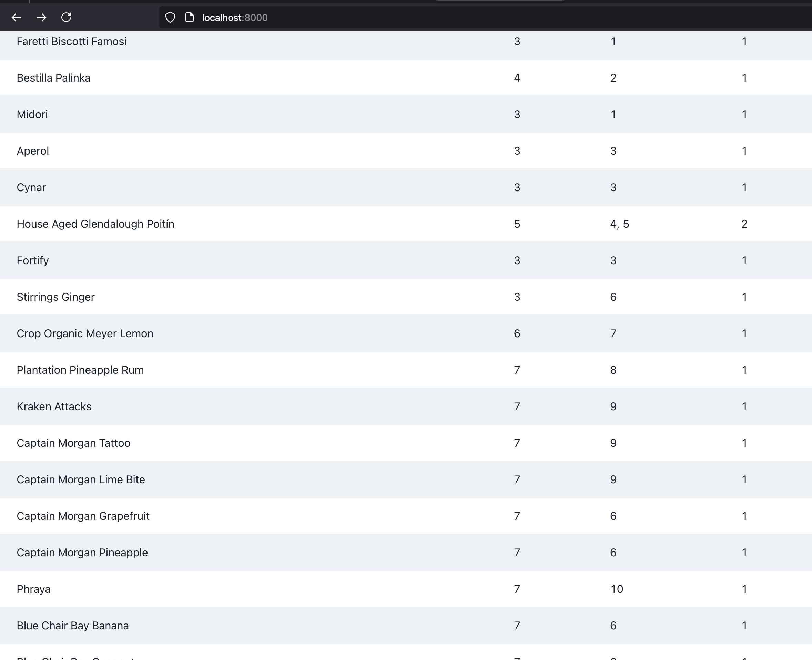Click the browser forward arrow

click(x=41, y=18)
